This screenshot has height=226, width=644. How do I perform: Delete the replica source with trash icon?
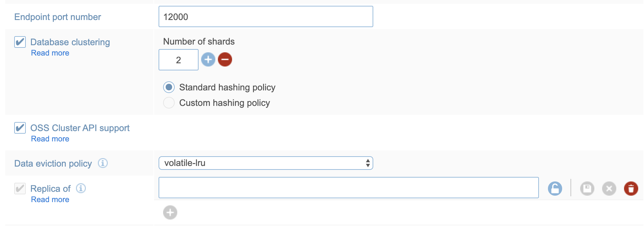point(631,189)
